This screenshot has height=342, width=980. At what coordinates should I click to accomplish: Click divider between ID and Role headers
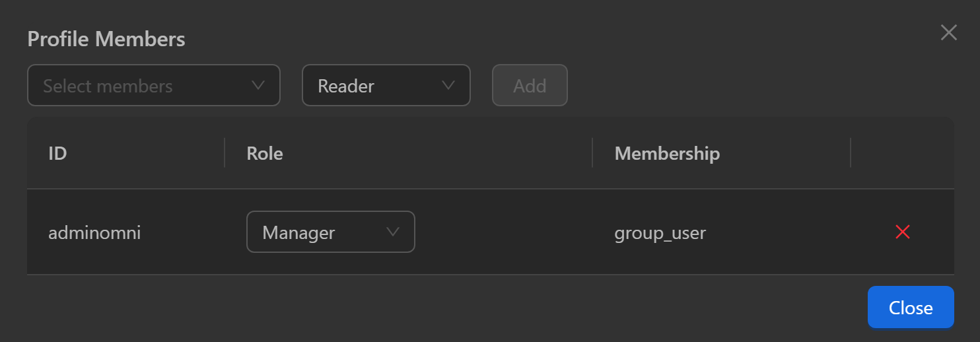(225, 153)
